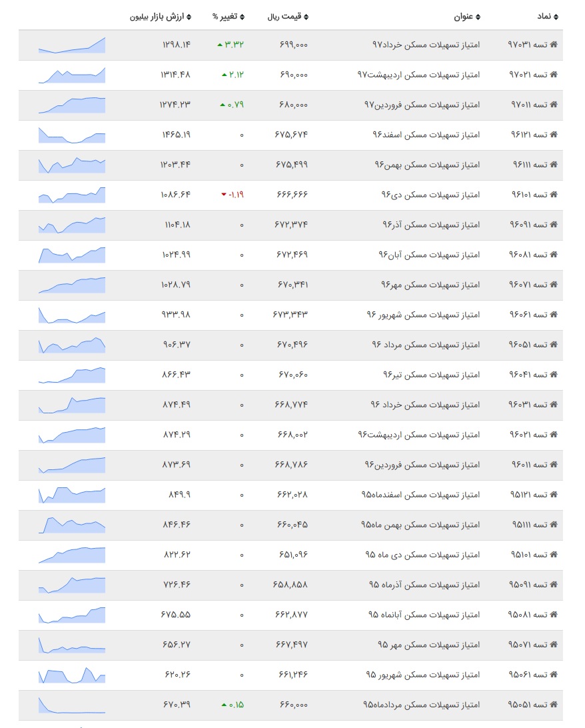Open امتیاز تسهیلات مسکن بهمن۹۶ title
This screenshot has height=728, width=585.
[x=427, y=165]
